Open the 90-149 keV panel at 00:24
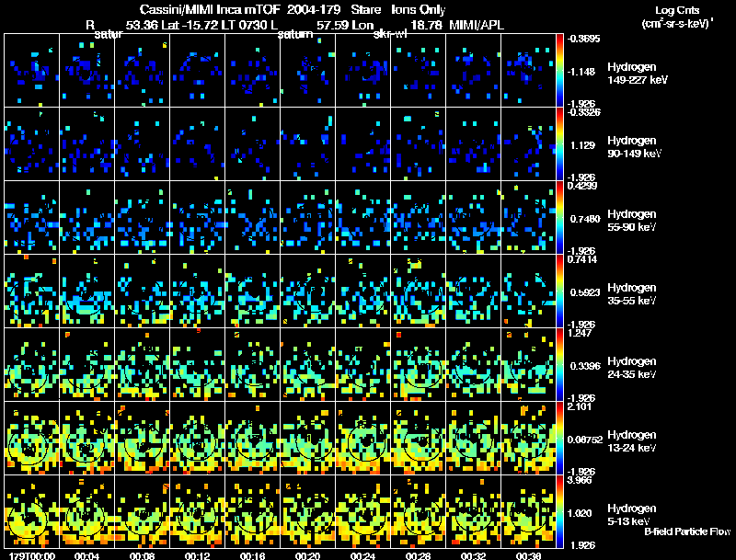This screenshot has width=736, height=560. click(362, 144)
